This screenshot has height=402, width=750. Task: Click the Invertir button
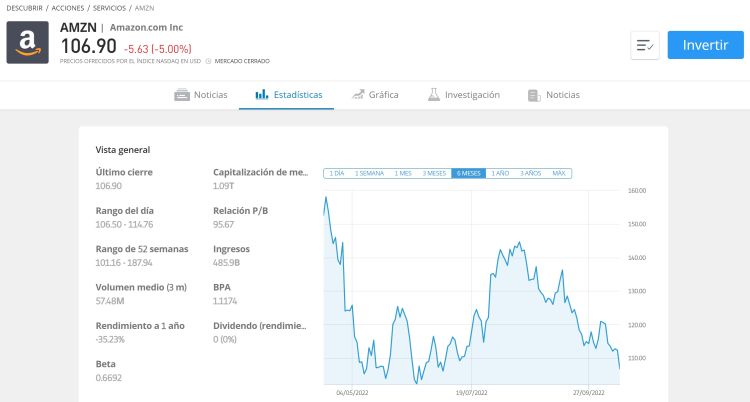click(x=706, y=45)
